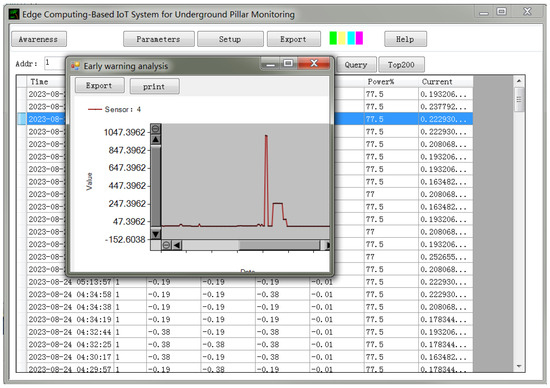550x388 pixels.
Task: Open the Awareness panel
Action: 39,39
